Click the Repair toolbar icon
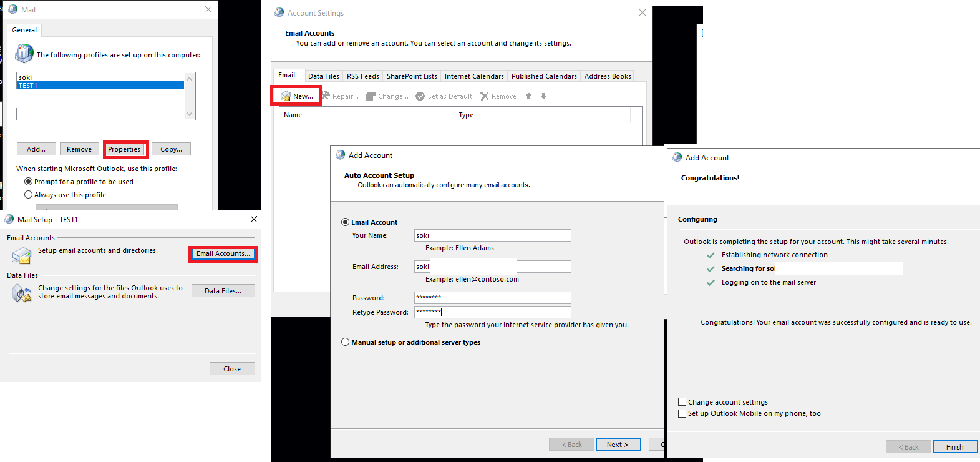Image resolution: width=980 pixels, height=462 pixels. click(325, 96)
